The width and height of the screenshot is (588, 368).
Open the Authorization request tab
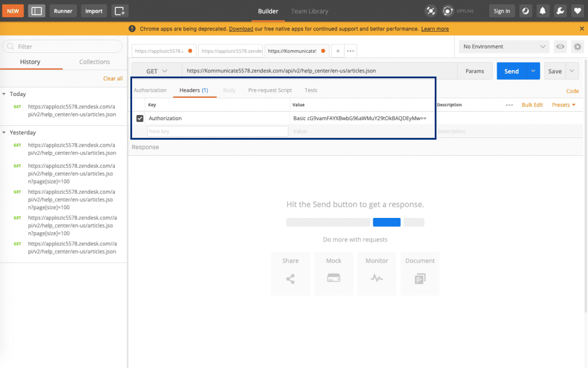coord(150,90)
